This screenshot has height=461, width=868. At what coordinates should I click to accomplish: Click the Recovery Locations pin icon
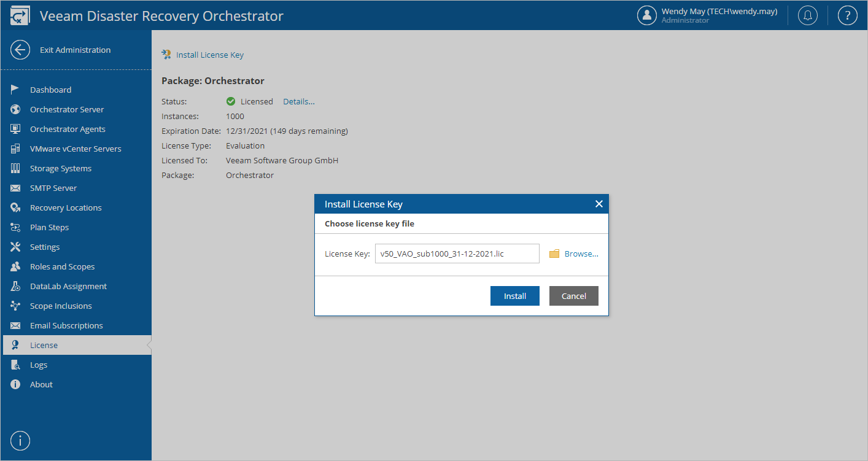click(x=15, y=207)
